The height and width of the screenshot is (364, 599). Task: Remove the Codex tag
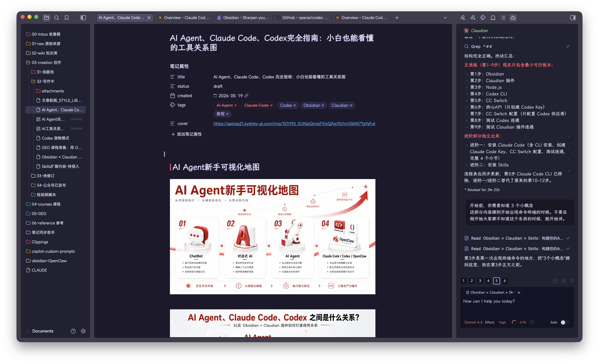pos(295,105)
